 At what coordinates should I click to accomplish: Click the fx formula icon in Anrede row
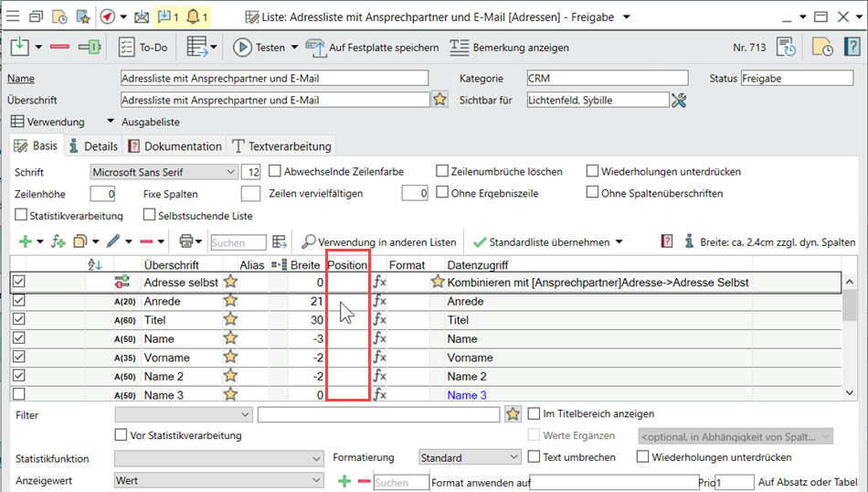pos(380,302)
